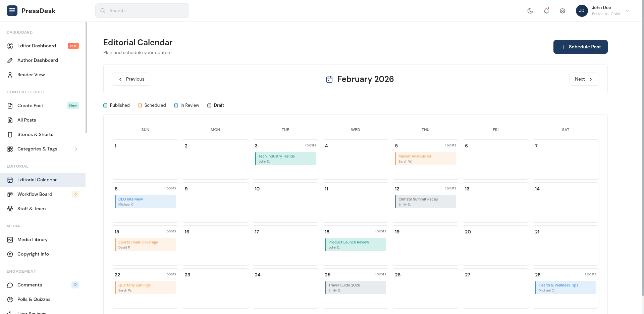Advance to March using the Next button
This screenshot has height=314, width=644.
click(584, 79)
